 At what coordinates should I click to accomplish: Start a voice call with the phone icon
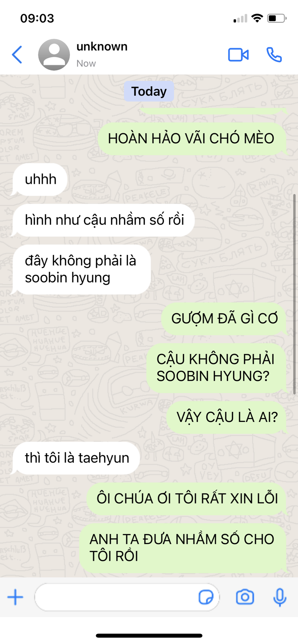coord(274,55)
